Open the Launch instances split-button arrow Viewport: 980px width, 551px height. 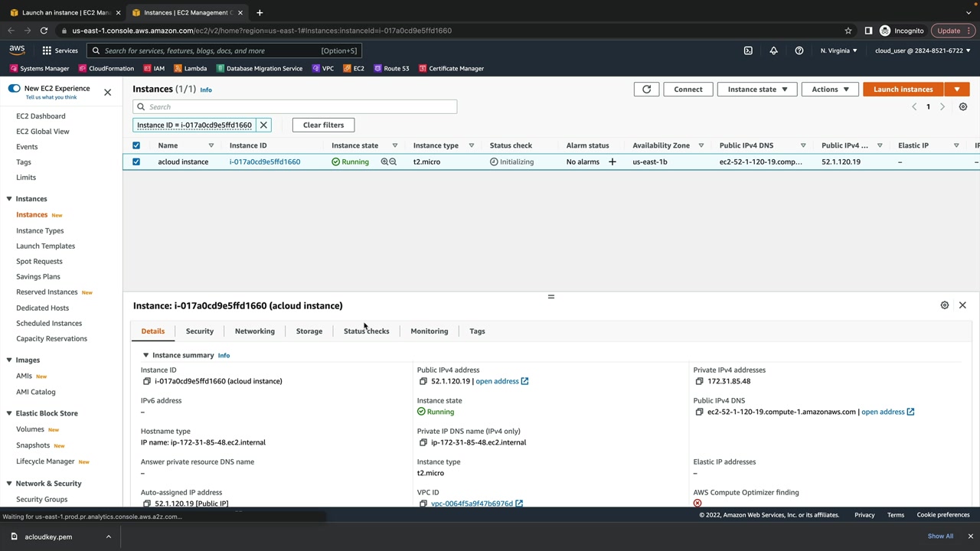[957, 90]
